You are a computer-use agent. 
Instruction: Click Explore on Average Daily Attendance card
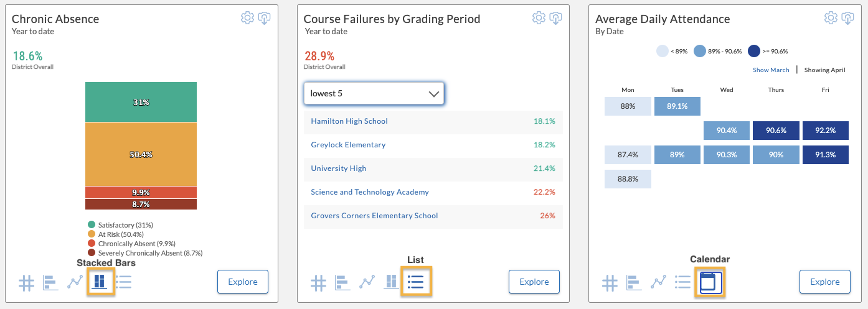click(825, 282)
